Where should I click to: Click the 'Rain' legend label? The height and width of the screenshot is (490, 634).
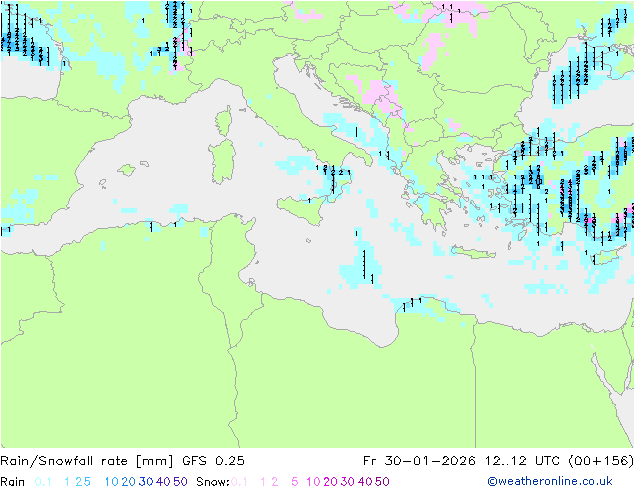(13, 482)
